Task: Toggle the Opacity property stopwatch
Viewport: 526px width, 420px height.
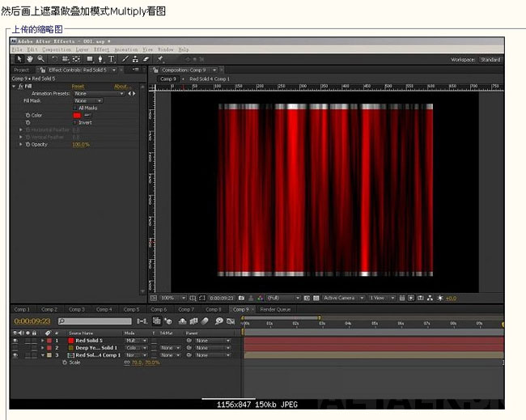Action: pyautogui.click(x=28, y=144)
